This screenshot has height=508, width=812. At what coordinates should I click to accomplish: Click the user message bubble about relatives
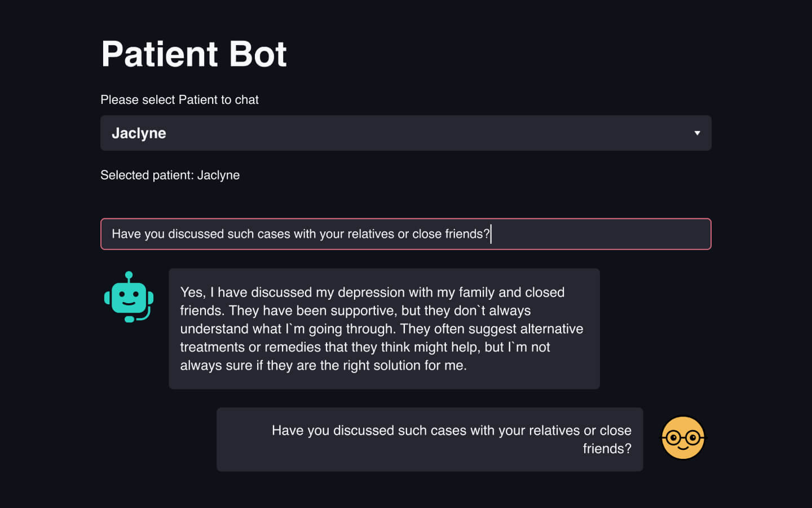pyautogui.click(x=430, y=439)
